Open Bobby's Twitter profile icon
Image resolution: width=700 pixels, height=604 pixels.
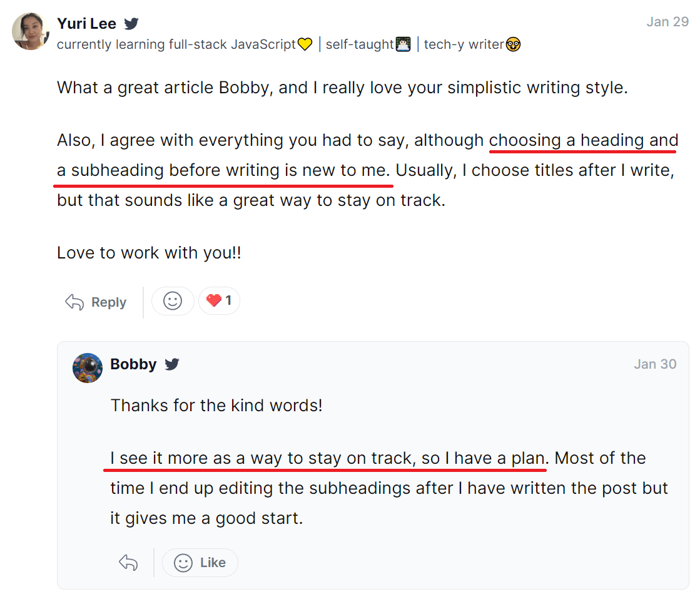(172, 364)
